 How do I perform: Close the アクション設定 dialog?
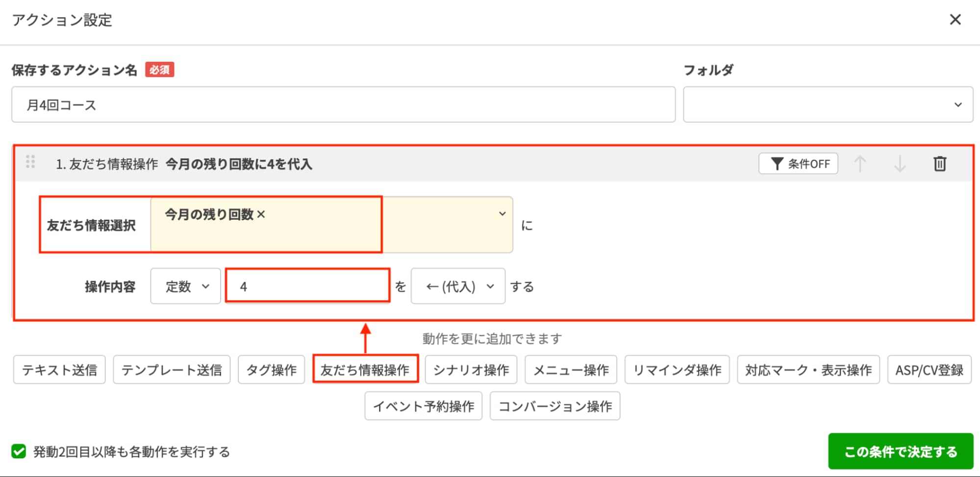(955, 20)
